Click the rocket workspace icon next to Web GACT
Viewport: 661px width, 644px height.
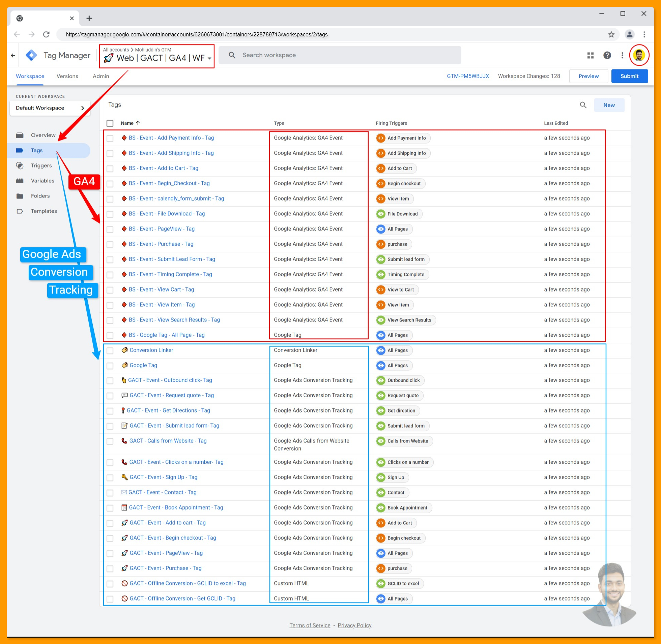tap(109, 58)
